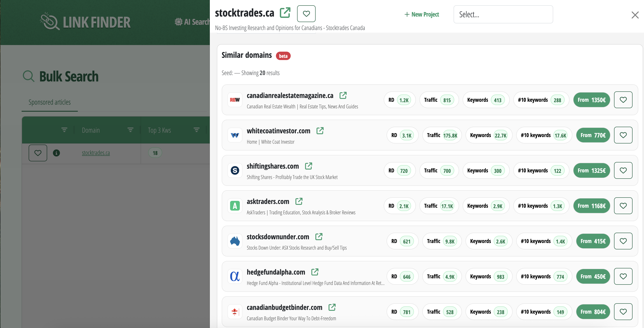Image resolution: width=644 pixels, height=328 pixels.
Task: Click RD 781 for canadianbudgetbinder.com
Action: pos(402,312)
